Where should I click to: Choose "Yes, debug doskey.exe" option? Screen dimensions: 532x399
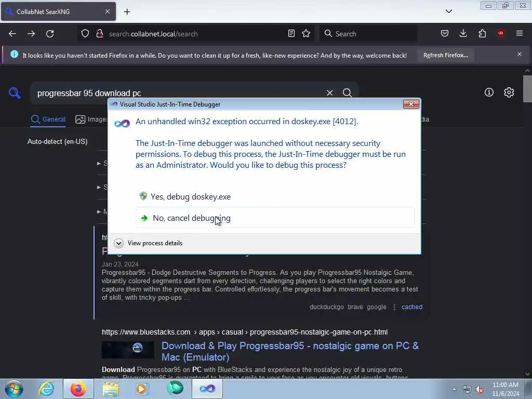(x=275, y=196)
